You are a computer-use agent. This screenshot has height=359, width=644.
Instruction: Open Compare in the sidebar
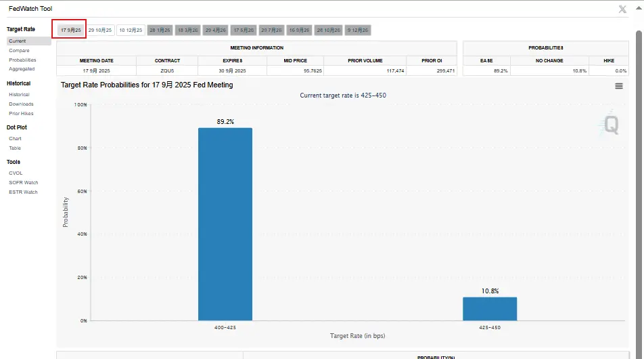point(20,51)
